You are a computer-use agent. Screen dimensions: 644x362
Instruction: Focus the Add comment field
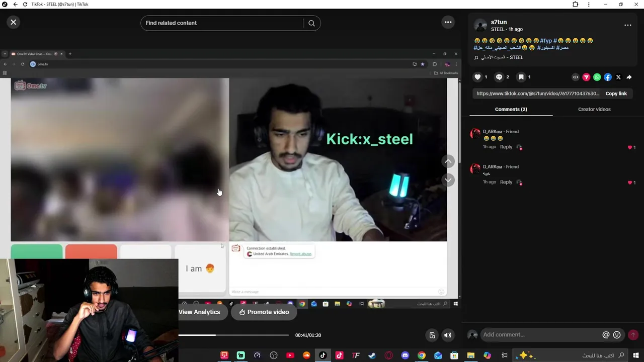pyautogui.click(x=541, y=335)
